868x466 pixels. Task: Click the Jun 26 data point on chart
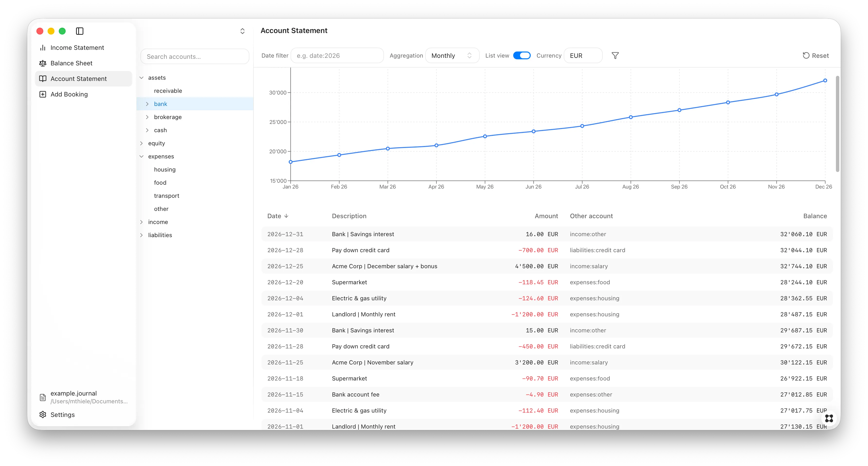tap(533, 131)
